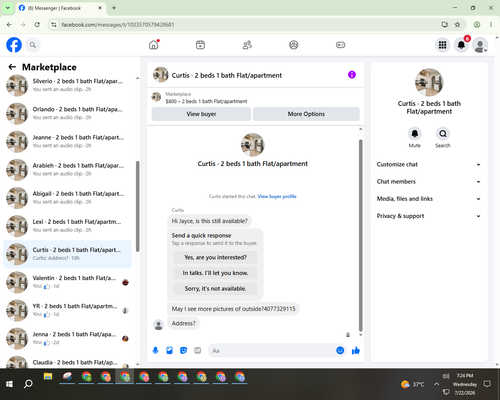This screenshot has height=400, width=500.
Task: Open the YR conversation
Action: point(67,310)
